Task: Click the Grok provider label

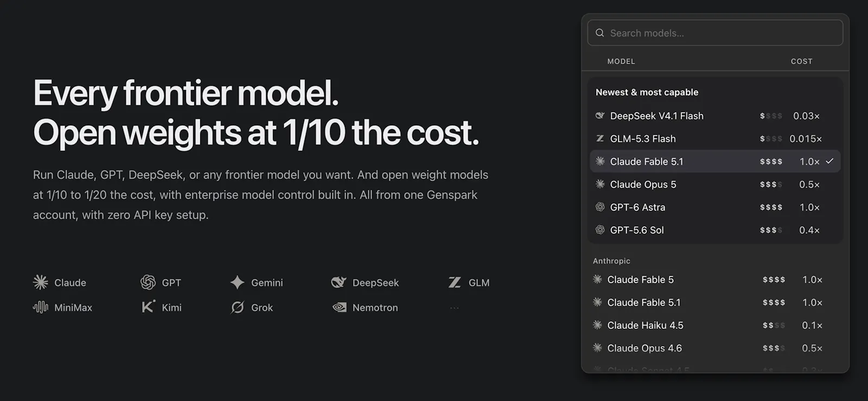Action: tap(262, 308)
